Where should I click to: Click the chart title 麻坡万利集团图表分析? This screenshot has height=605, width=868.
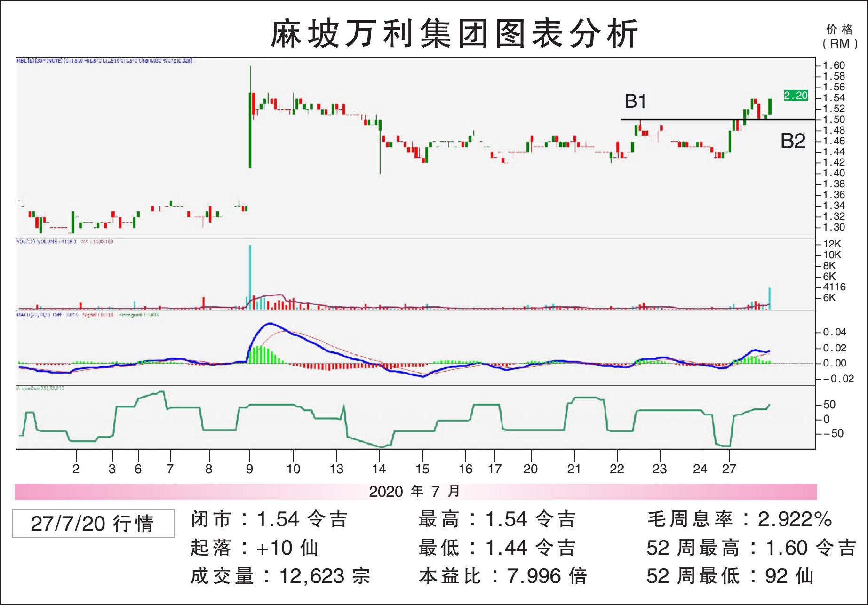point(454,34)
